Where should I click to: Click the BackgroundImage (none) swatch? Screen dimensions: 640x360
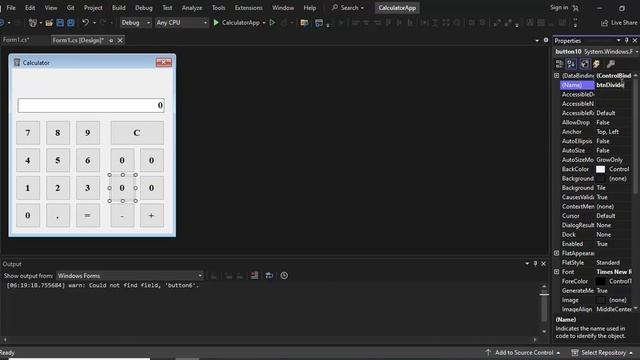pyautogui.click(x=600, y=178)
